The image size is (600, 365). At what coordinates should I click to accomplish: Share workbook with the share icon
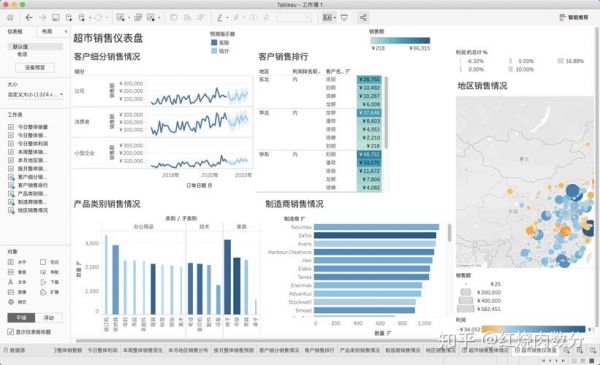click(363, 18)
